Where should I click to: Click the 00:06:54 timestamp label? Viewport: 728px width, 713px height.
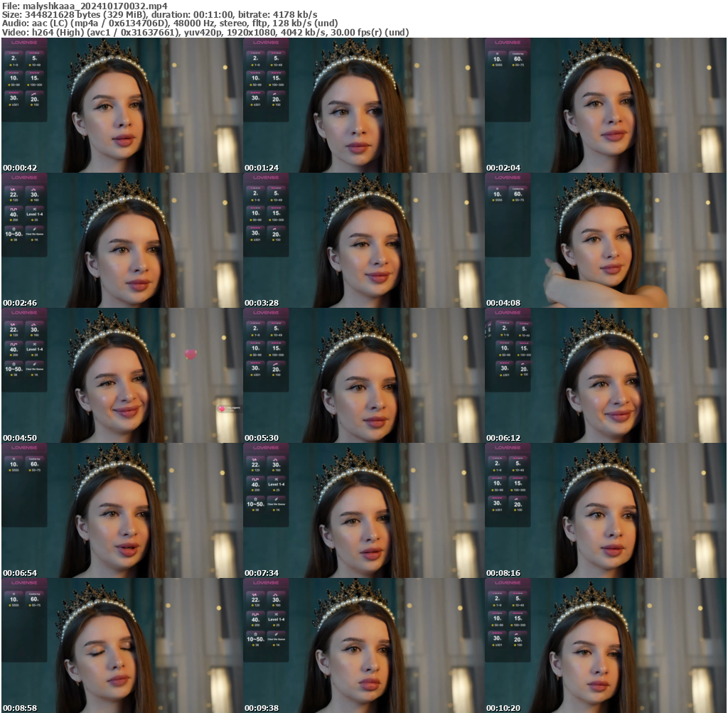click(x=20, y=573)
